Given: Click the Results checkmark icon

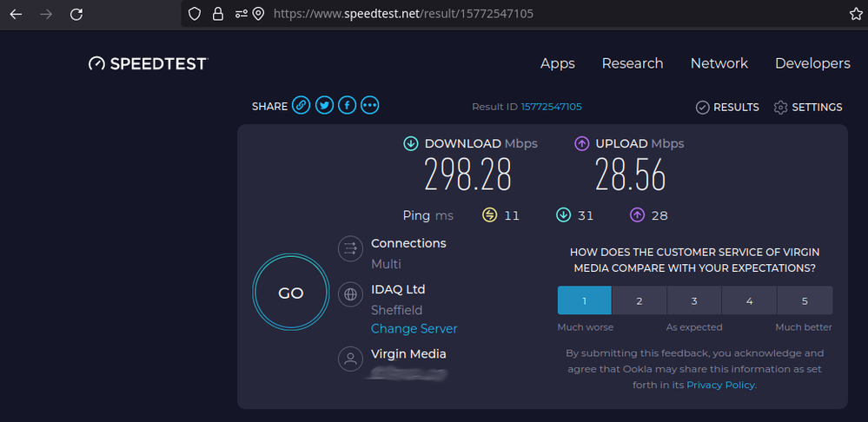Looking at the screenshot, I should pos(703,108).
